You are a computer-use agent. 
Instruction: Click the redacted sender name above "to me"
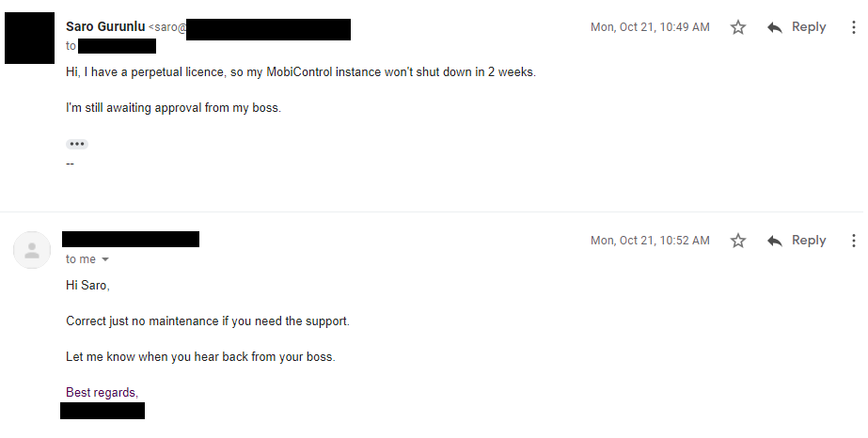pos(131,240)
